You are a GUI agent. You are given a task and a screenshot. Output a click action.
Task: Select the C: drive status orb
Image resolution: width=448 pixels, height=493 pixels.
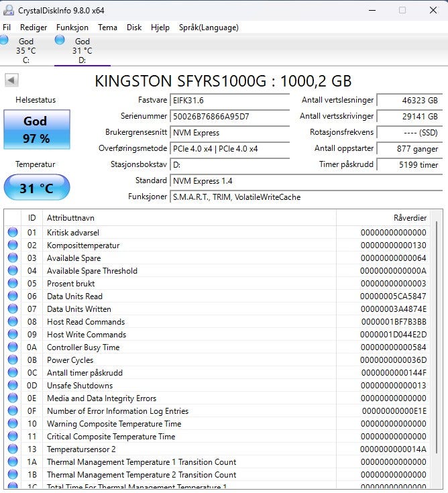click(4, 40)
